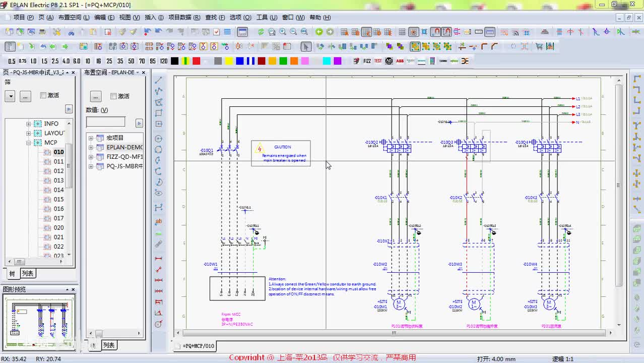Open the filter dropdown in page navigator

point(10,96)
